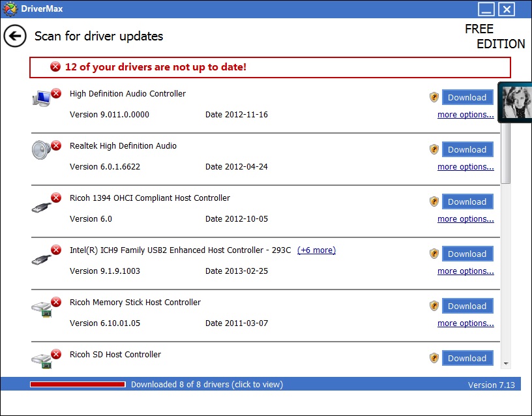This screenshot has height=416, width=532.
Task: Open more options for Intel ICH9 USB2 Controller
Action: pyautogui.click(x=465, y=271)
